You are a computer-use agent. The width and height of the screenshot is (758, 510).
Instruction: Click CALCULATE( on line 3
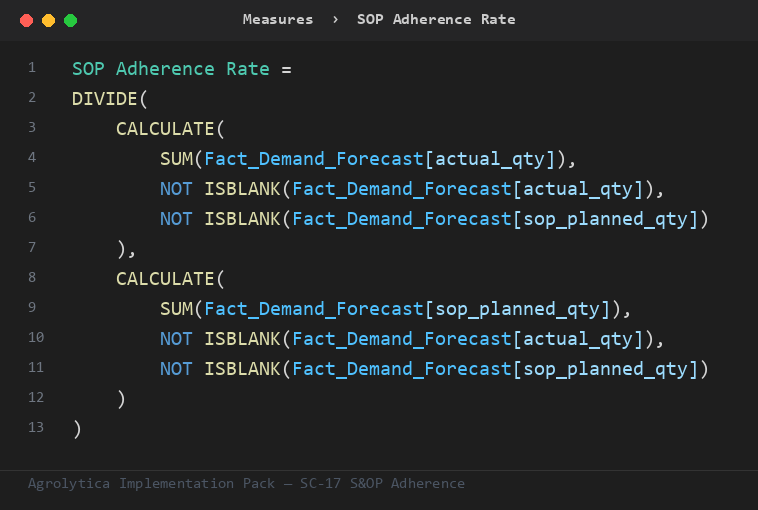(x=170, y=129)
